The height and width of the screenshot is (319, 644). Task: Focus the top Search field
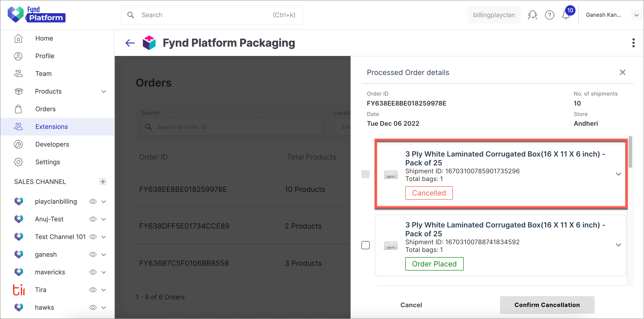212,15
